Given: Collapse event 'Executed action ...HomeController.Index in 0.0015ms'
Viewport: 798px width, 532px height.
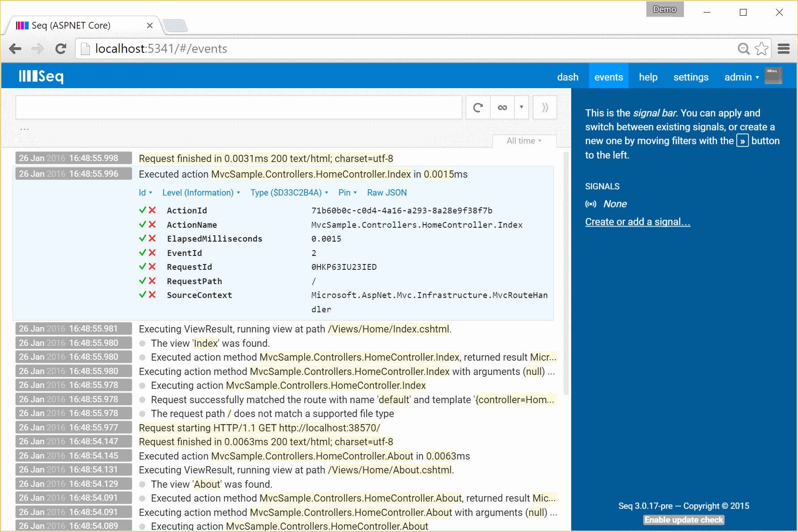Looking at the screenshot, I should 303,174.
